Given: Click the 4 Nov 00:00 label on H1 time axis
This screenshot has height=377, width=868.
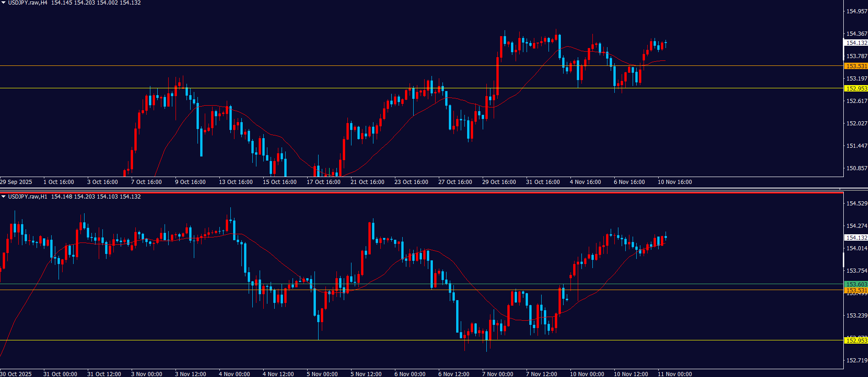Looking at the screenshot, I should [x=234, y=374].
